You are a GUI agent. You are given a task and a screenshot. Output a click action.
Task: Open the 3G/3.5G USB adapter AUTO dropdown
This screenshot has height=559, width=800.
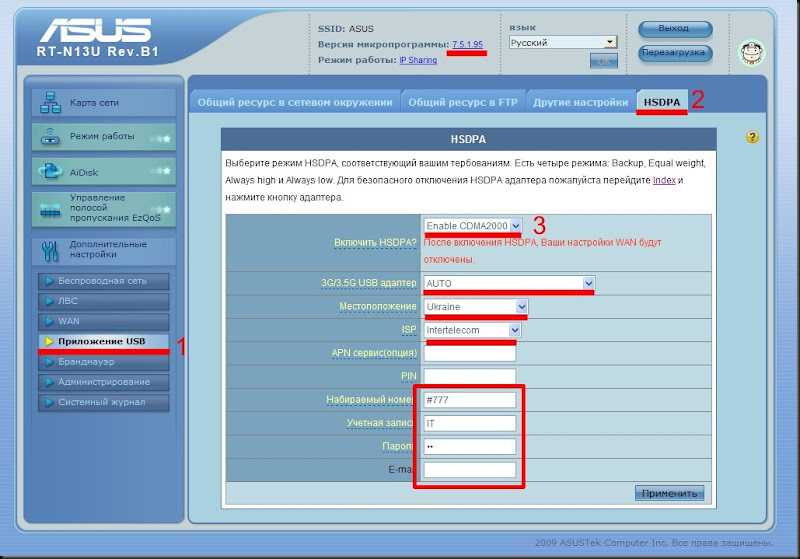509,283
